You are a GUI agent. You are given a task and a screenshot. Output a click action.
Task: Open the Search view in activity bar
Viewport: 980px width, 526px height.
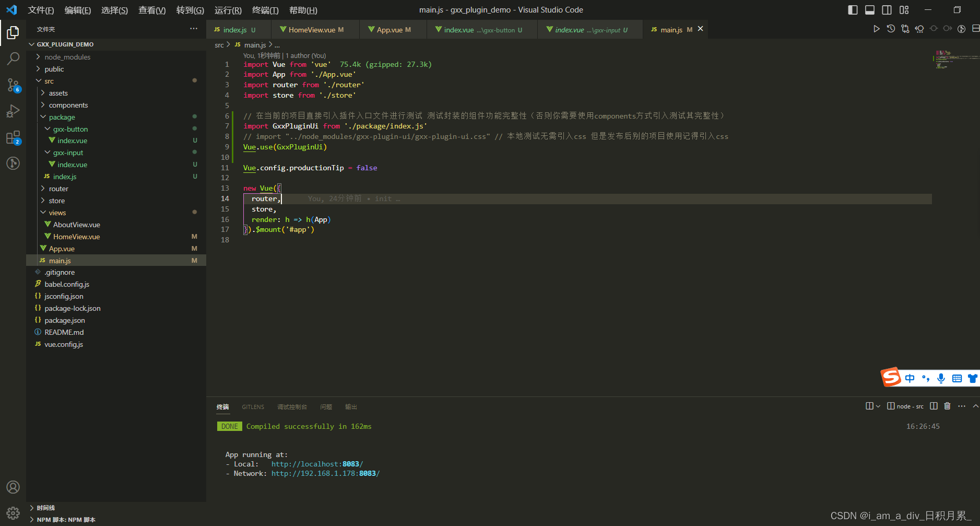coord(13,59)
